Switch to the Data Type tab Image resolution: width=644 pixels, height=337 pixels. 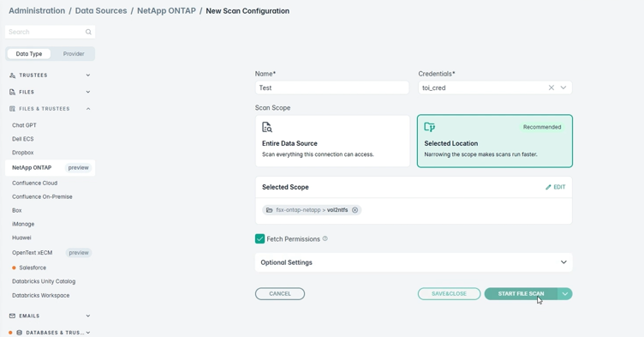(x=29, y=54)
